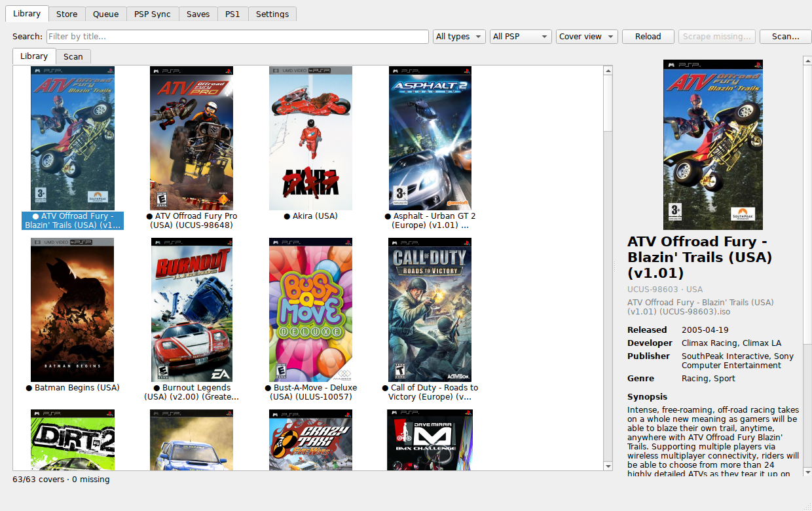Select the inner Library sub-tab
Image resolution: width=812 pixels, height=511 pixels.
(34, 56)
